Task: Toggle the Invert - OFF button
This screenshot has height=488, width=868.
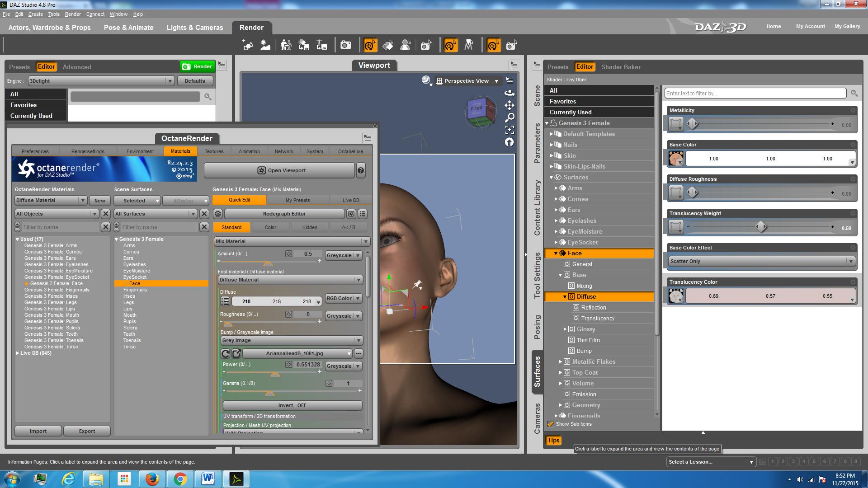Action: [x=292, y=405]
